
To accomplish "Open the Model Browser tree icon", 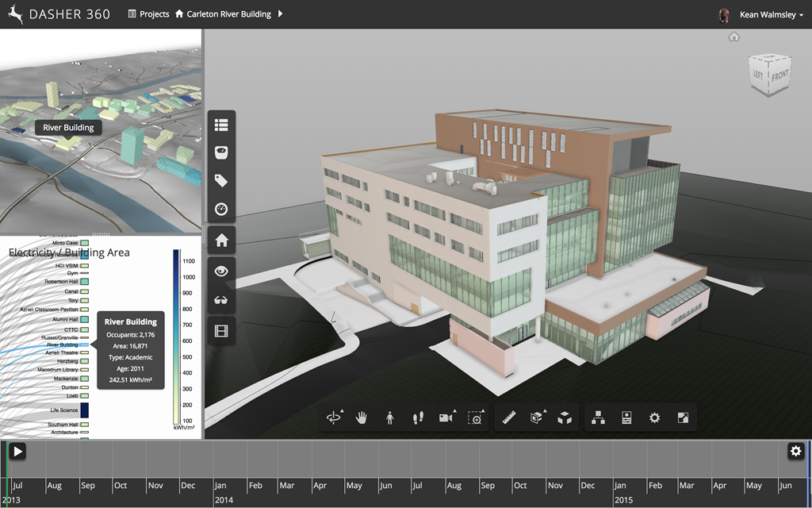I will [598, 418].
